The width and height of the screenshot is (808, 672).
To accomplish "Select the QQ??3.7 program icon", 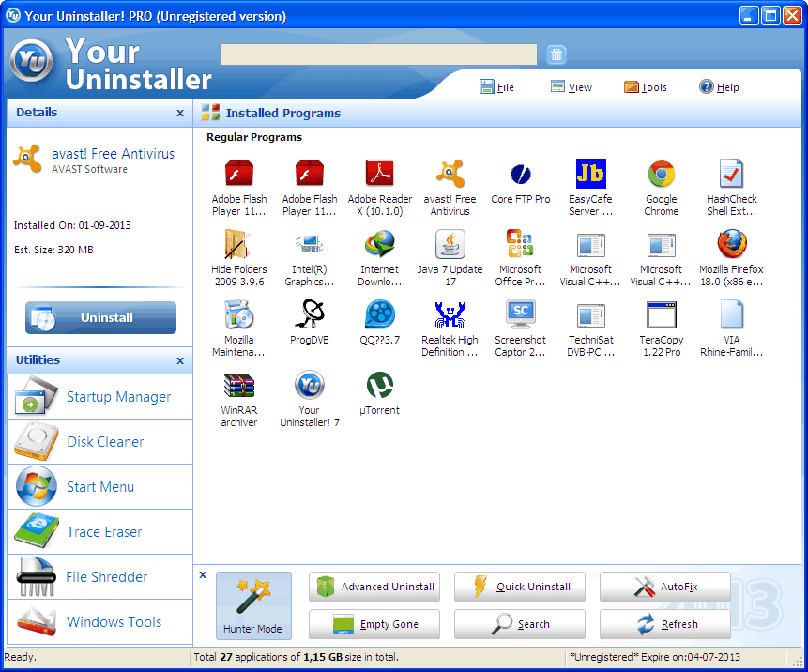I will [380, 314].
